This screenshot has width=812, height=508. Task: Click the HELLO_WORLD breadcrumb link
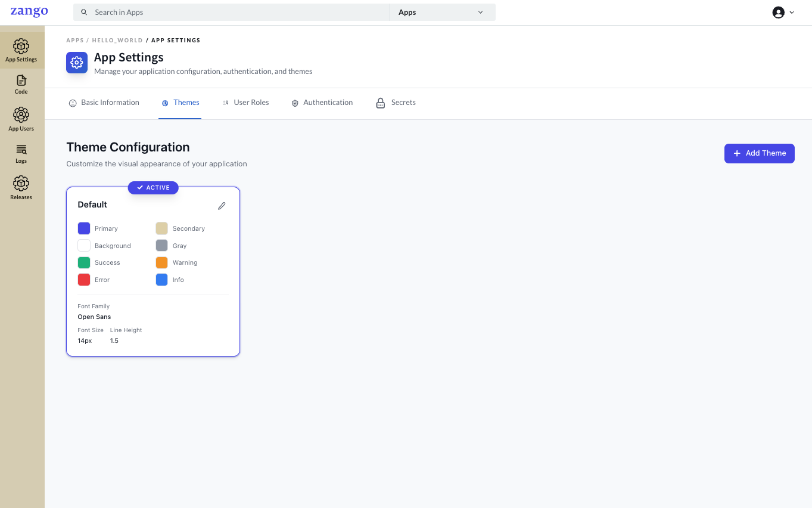pyautogui.click(x=117, y=41)
